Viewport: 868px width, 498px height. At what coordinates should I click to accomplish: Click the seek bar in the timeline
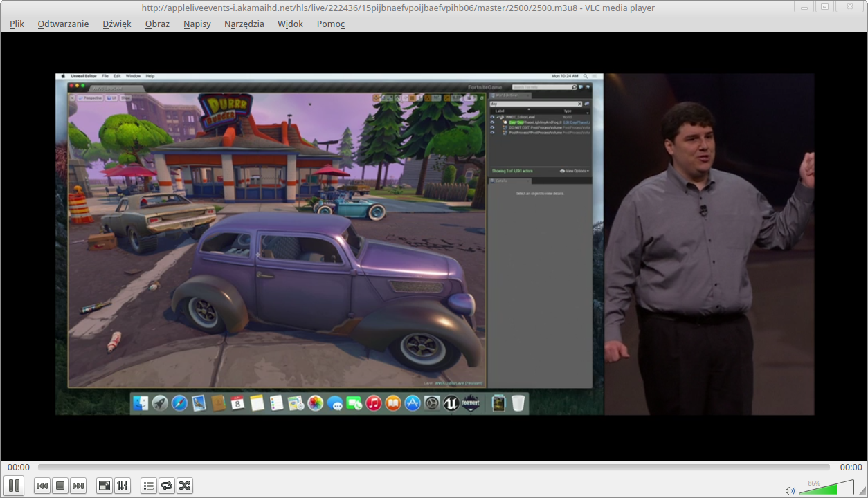[433, 468]
